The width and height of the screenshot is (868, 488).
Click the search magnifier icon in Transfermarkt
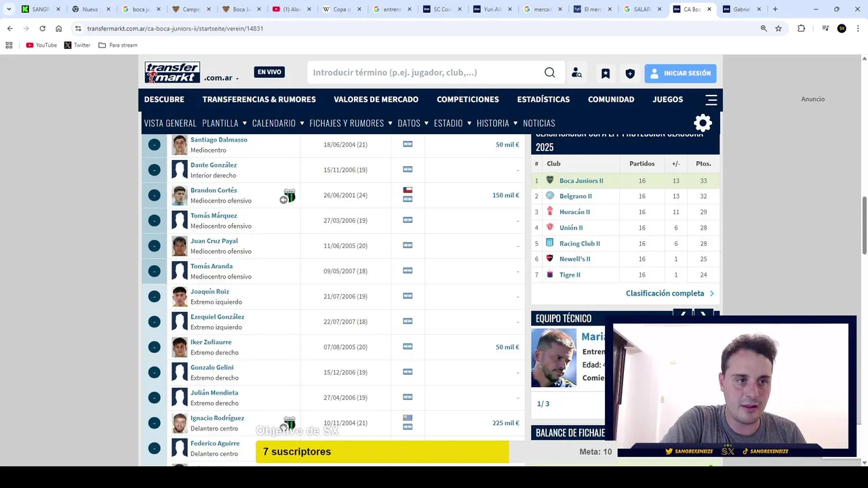(550, 73)
